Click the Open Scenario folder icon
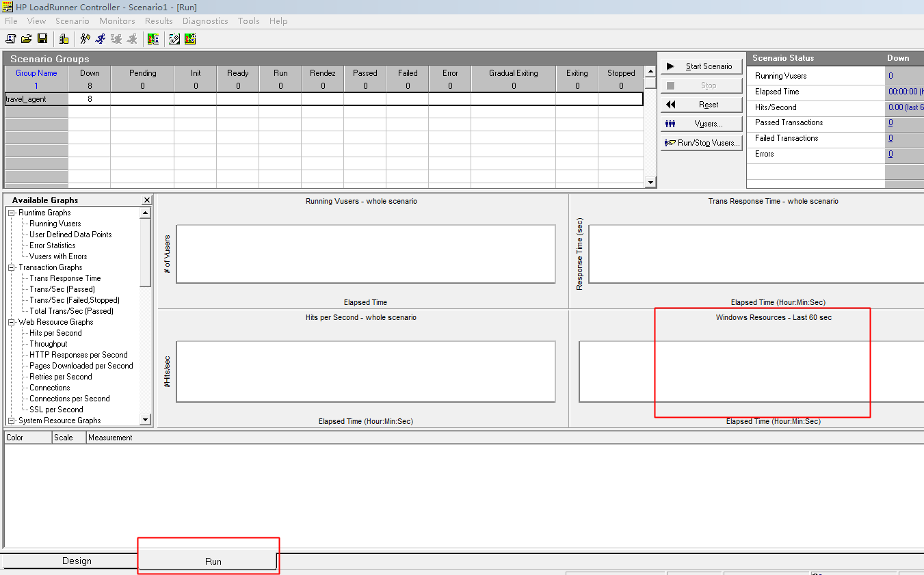 pyautogui.click(x=27, y=39)
